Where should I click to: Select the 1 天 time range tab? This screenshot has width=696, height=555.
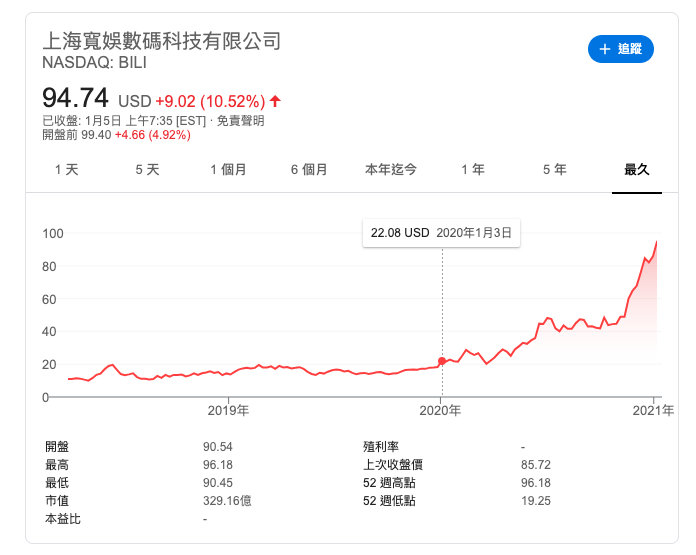click(67, 170)
